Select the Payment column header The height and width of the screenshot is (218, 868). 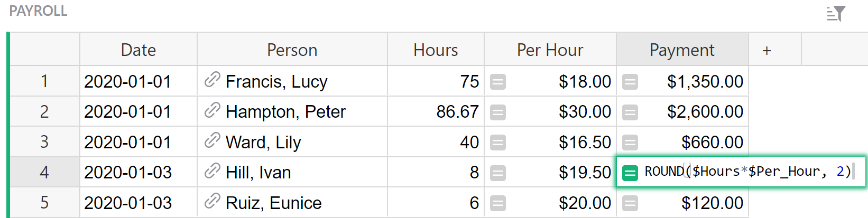(682, 50)
